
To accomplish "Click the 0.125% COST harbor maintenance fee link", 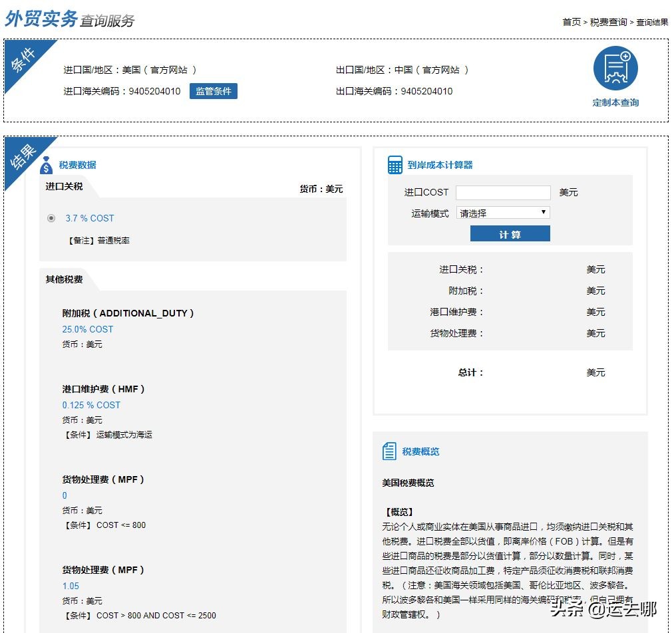I will tap(91, 405).
